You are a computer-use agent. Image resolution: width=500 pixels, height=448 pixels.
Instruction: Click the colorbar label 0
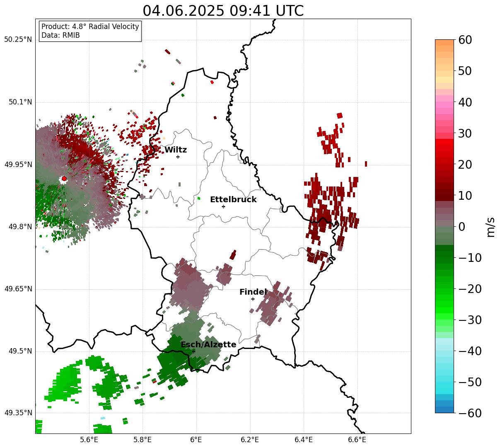point(461,226)
